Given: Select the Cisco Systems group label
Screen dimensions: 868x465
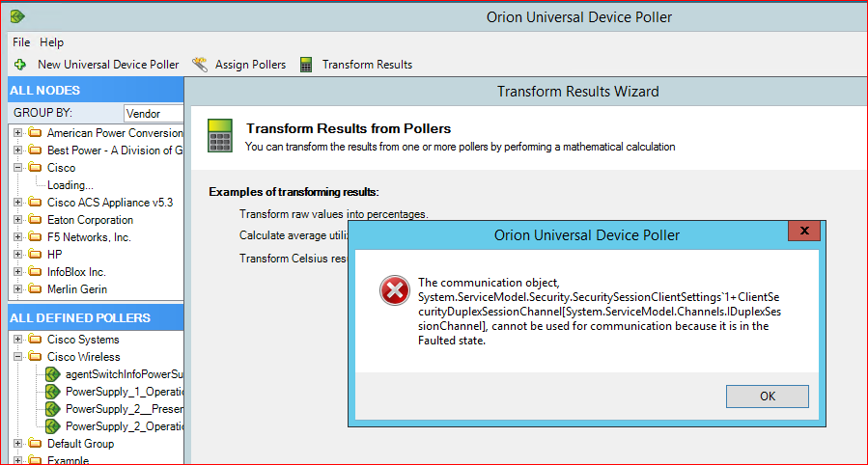Looking at the screenshot, I should (x=83, y=340).
